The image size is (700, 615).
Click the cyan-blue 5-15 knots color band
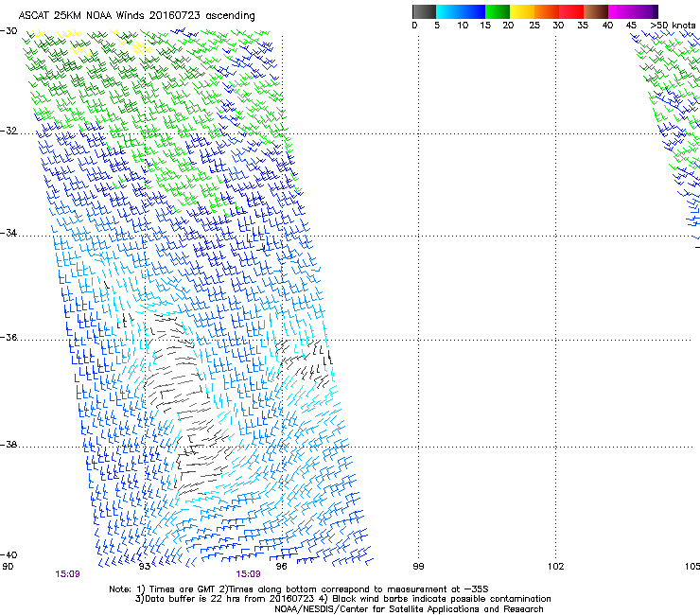coord(461,11)
